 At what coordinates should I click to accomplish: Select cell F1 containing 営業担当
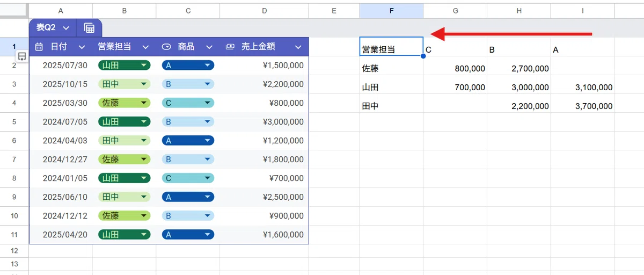pyautogui.click(x=391, y=47)
